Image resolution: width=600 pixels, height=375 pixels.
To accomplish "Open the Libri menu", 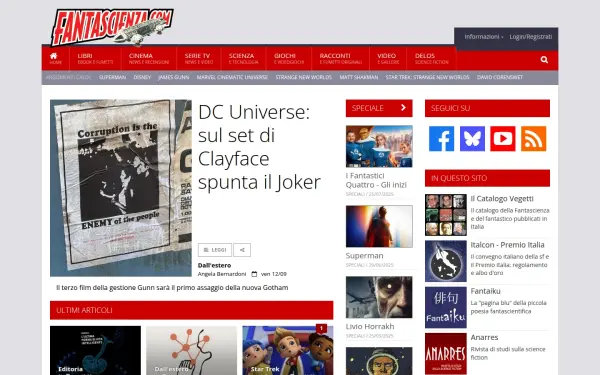I will tap(95, 59).
